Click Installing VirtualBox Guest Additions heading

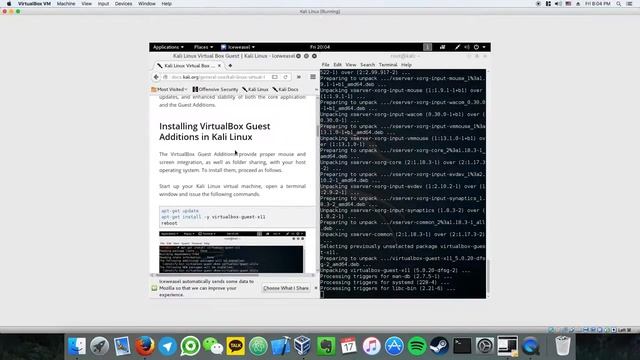click(215, 131)
